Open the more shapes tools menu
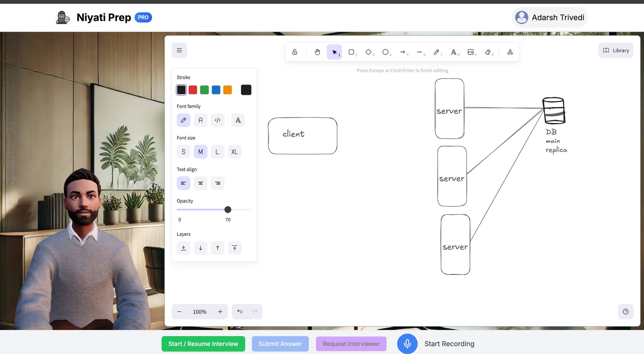The image size is (644, 354). [510, 52]
